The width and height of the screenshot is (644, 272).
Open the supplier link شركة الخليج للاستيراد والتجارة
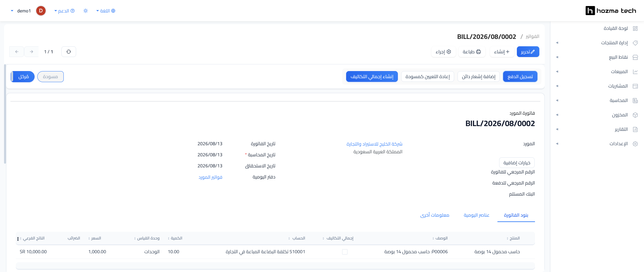[374, 144]
